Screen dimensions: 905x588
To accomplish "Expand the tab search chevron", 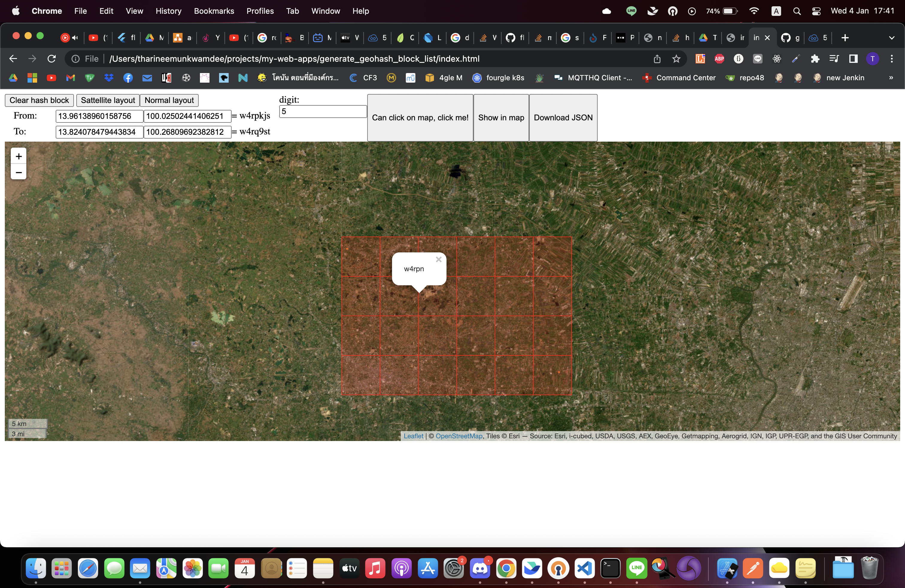I will [x=892, y=38].
